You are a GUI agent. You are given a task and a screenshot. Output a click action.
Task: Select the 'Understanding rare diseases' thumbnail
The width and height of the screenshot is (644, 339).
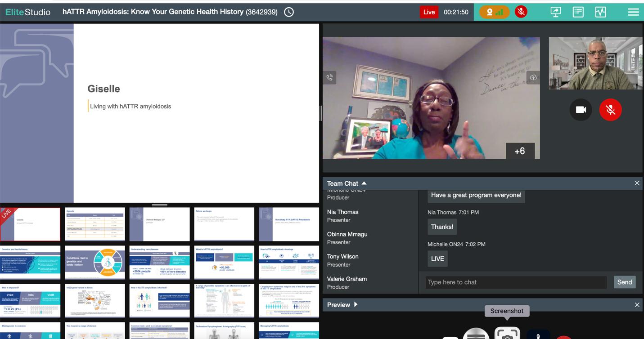point(159,263)
